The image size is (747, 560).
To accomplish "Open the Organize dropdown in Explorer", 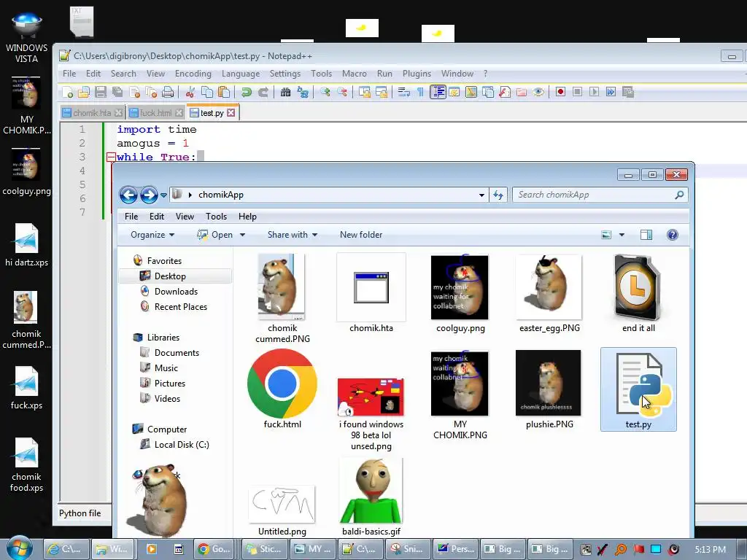I will pos(152,235).
